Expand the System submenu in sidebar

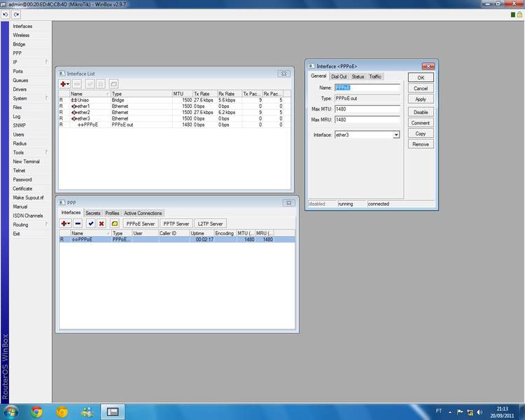pyautogui.click(x=46, y=98)
